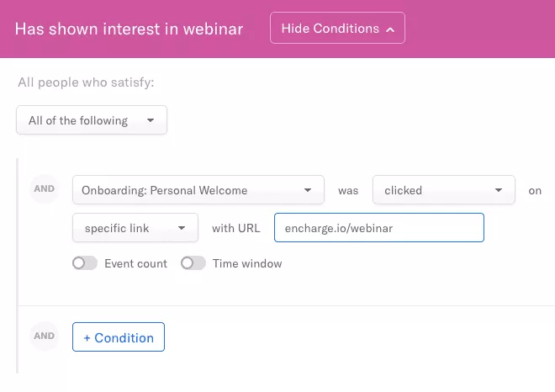The image size is (555, 392).
Task: Click the chevron-up icon beside Hide Conditions
Action: tap(390, 29)
